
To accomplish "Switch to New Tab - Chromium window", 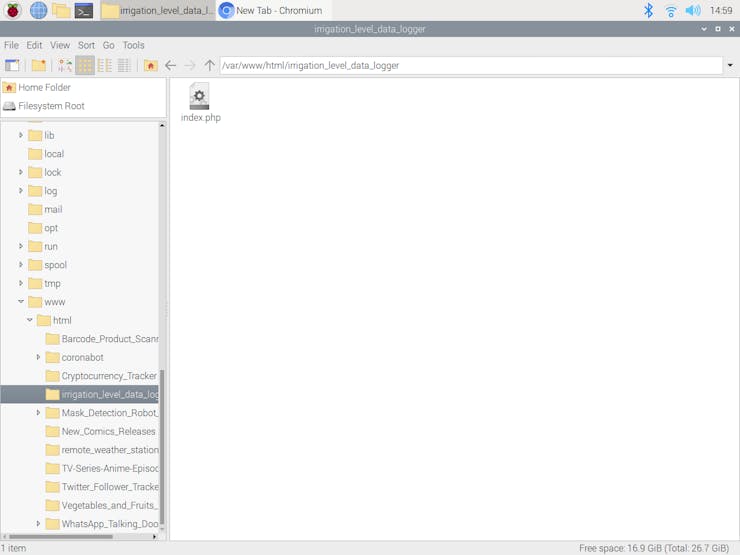I will coord(273,10).
